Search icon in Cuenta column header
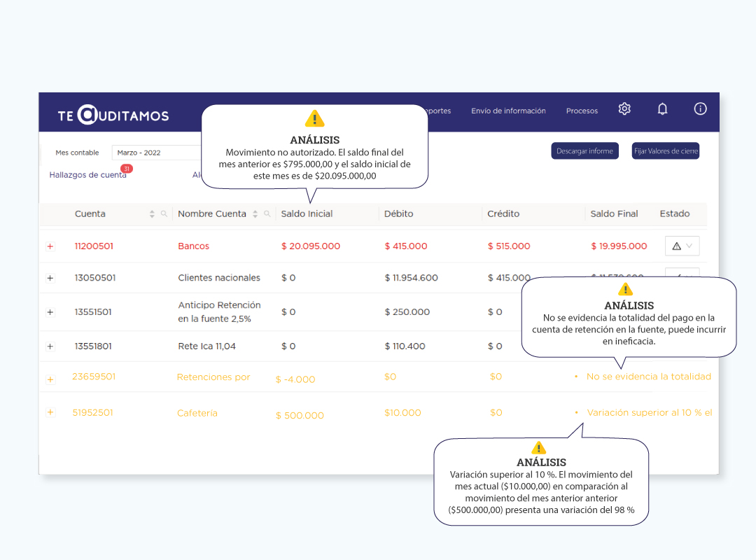The height and width of the screenshot is (560, 756). 164,213
